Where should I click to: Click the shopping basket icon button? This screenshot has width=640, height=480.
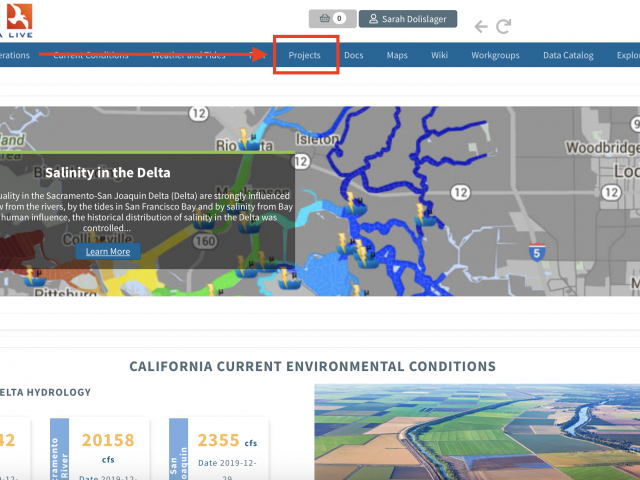333,19
